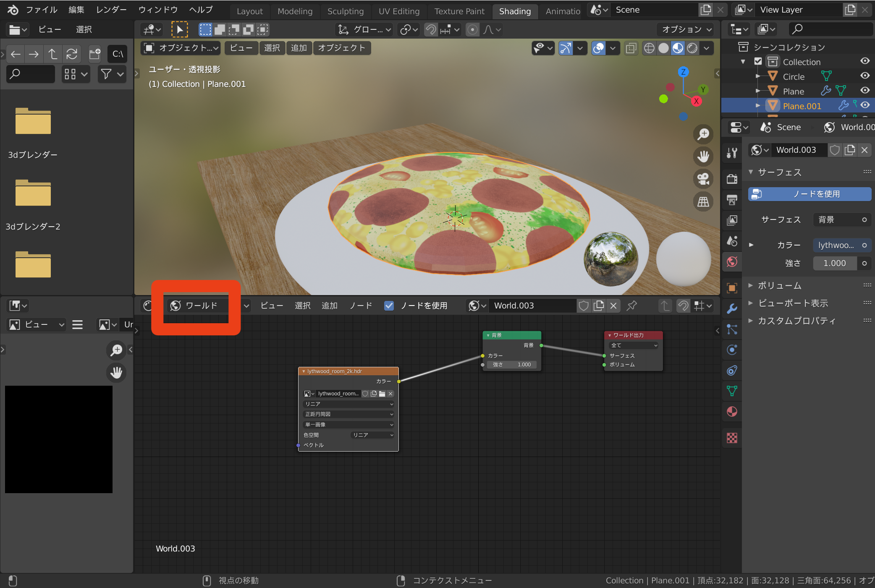
Task: Click the 強さ 1.000 field in properties
Action: [834, 263]
